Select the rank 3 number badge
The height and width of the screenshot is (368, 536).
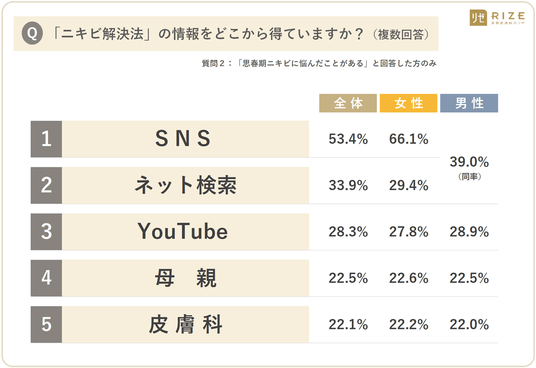tap(46, 232)
